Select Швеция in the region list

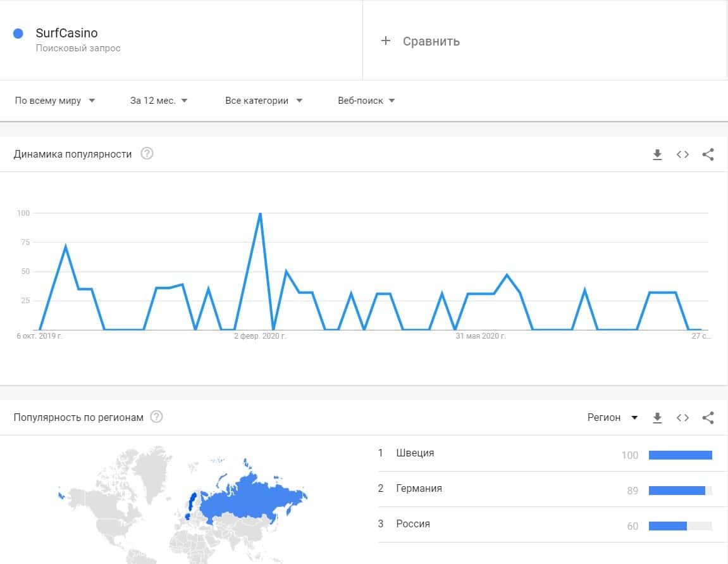pyautogui.click(x=415, y=453)
